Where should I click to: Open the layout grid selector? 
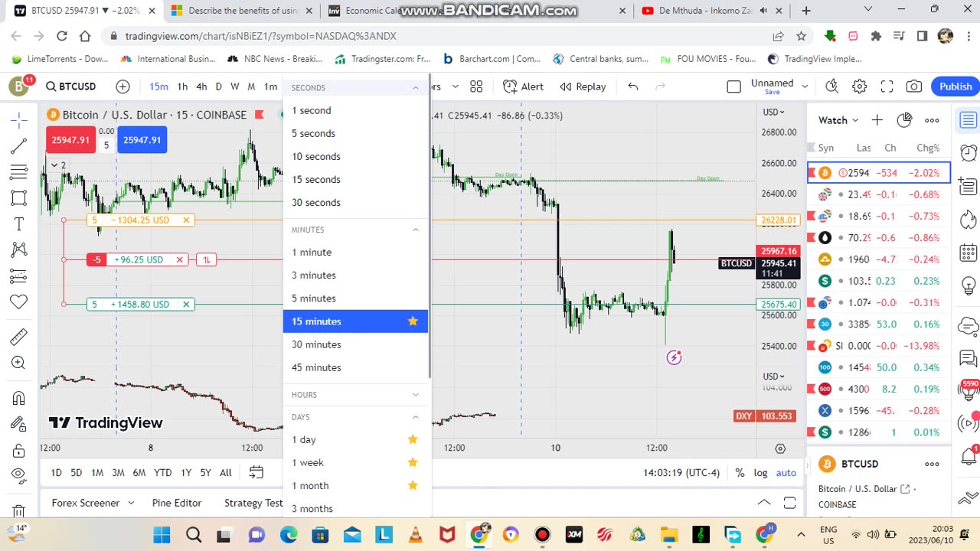(x=476, y=86)
